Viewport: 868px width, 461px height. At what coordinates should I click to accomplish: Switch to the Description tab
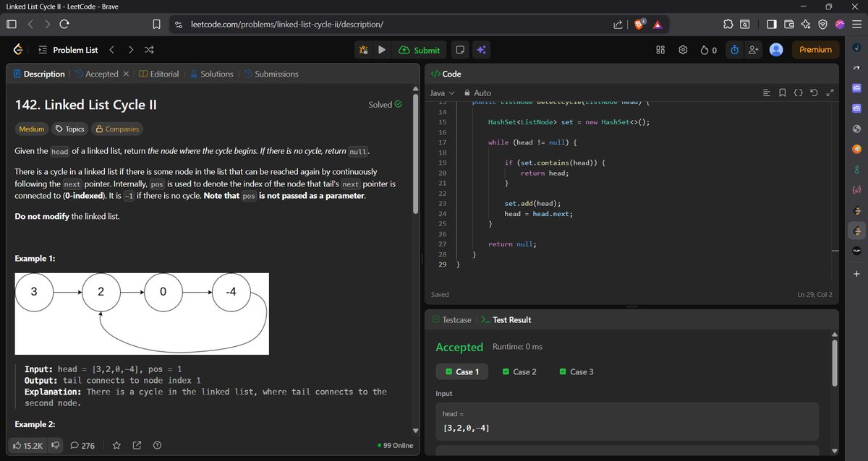(x=39, y=74)
